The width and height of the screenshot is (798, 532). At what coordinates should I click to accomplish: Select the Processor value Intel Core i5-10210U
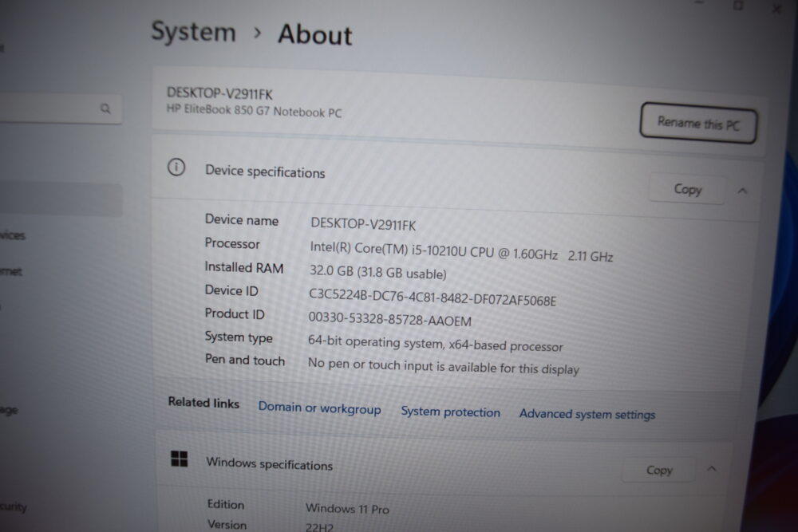tap(461, 252)
